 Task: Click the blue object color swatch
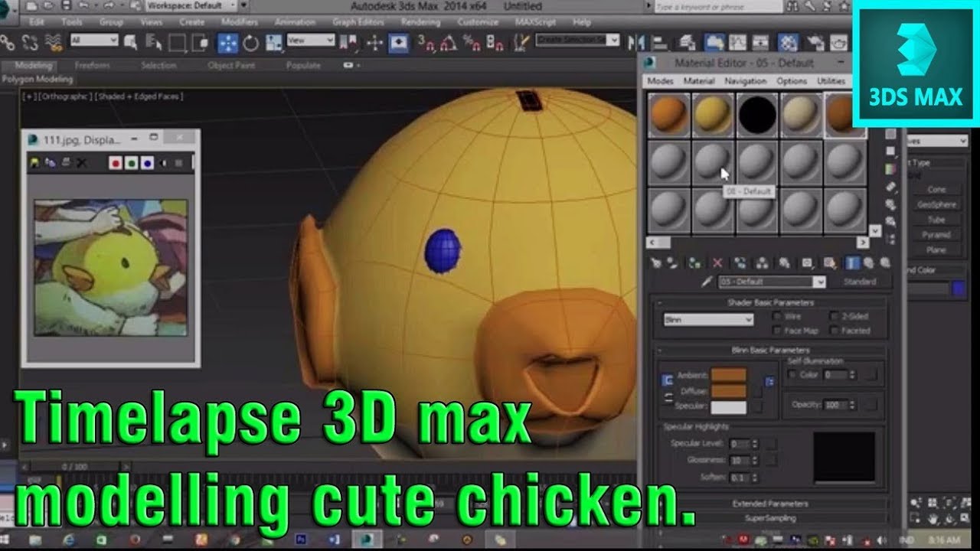tap(959, 289)
